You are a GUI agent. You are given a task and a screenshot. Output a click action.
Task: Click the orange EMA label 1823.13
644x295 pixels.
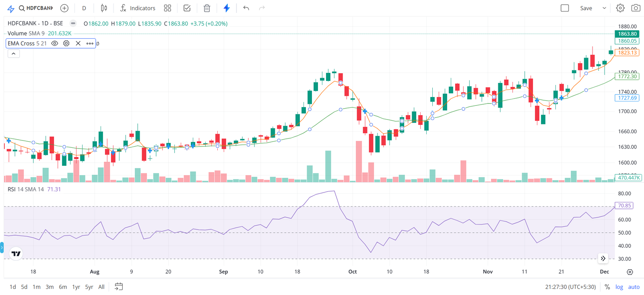[627, 53]
